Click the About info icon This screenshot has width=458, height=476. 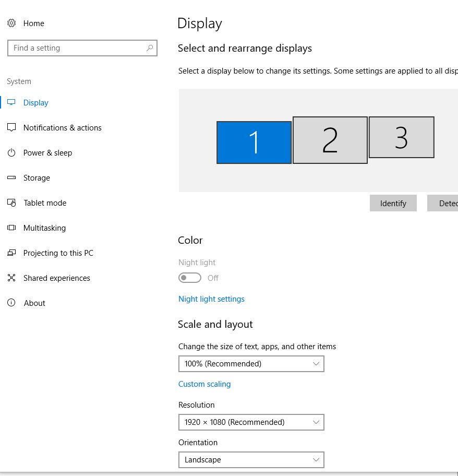pyautogui.click(x=11, y=303)
